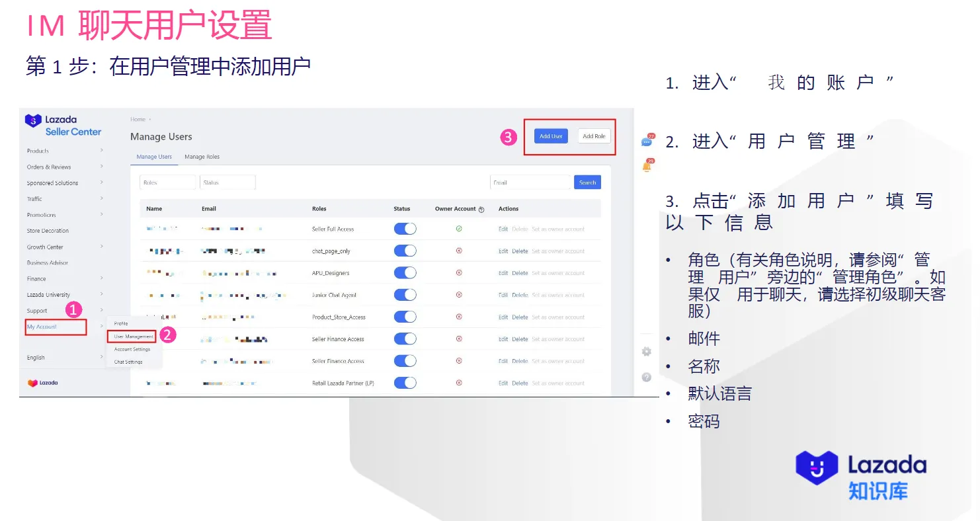Open the Status filter dropdown
The width and height of the screenshot is (980, 521).
tap(227, 182)
